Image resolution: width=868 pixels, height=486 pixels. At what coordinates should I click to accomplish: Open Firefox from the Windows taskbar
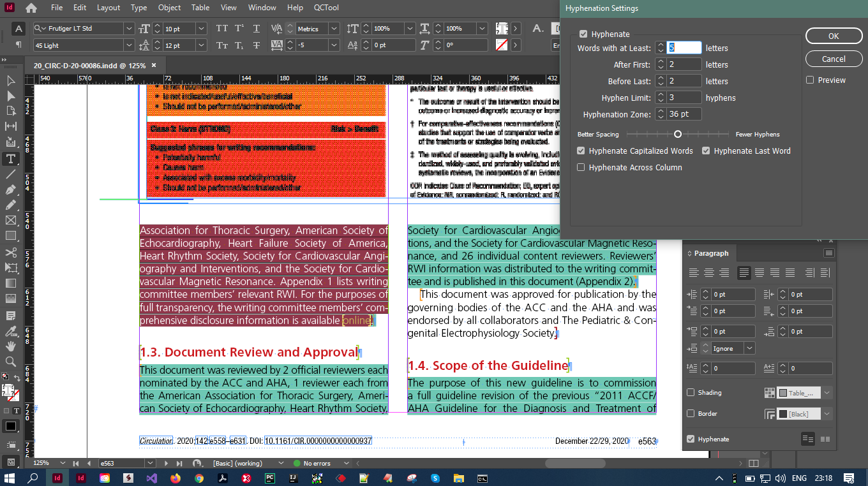pos(176,478)
